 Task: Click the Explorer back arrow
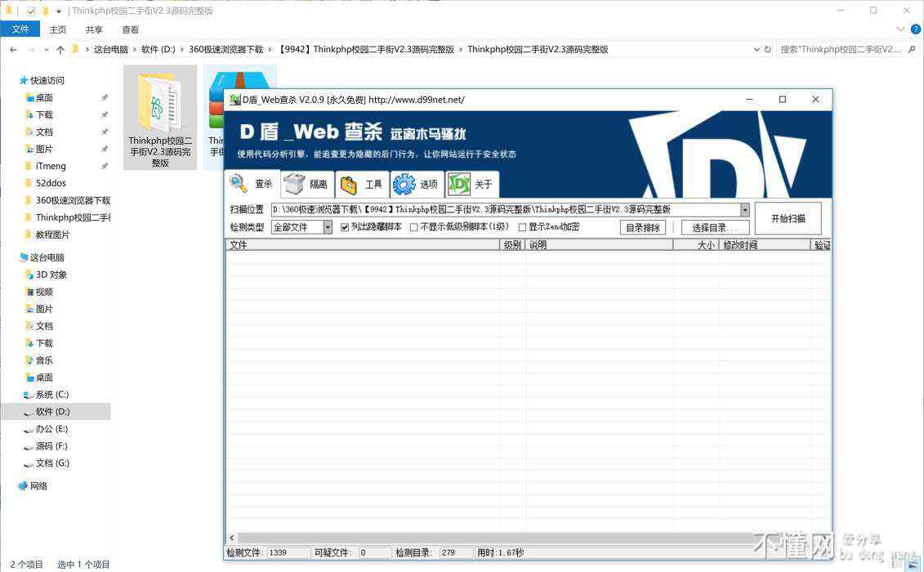(x=13, y=50)
